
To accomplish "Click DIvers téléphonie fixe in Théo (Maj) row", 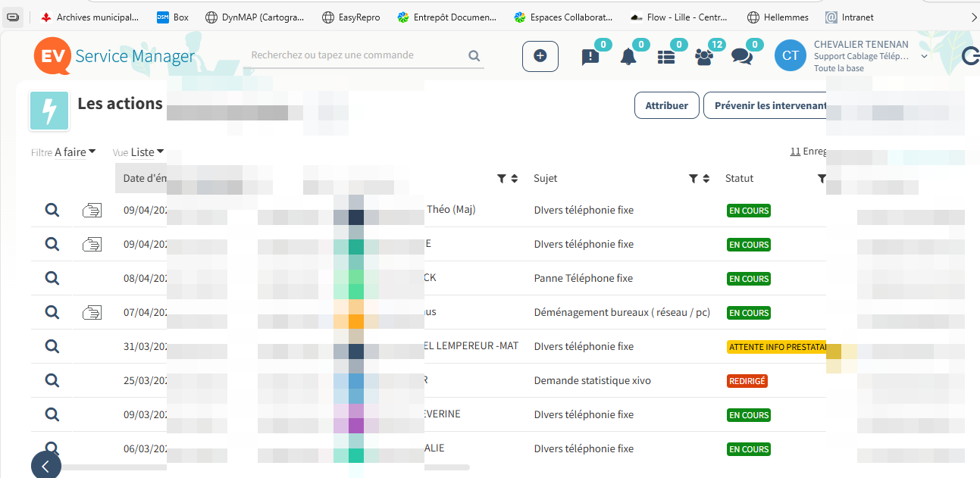I will tap(584, 210).
